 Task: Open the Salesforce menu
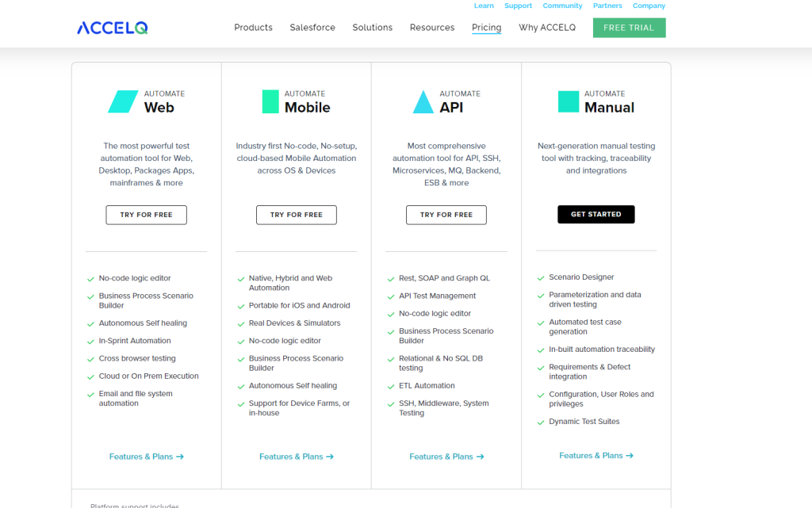click(x=312, y=28)
